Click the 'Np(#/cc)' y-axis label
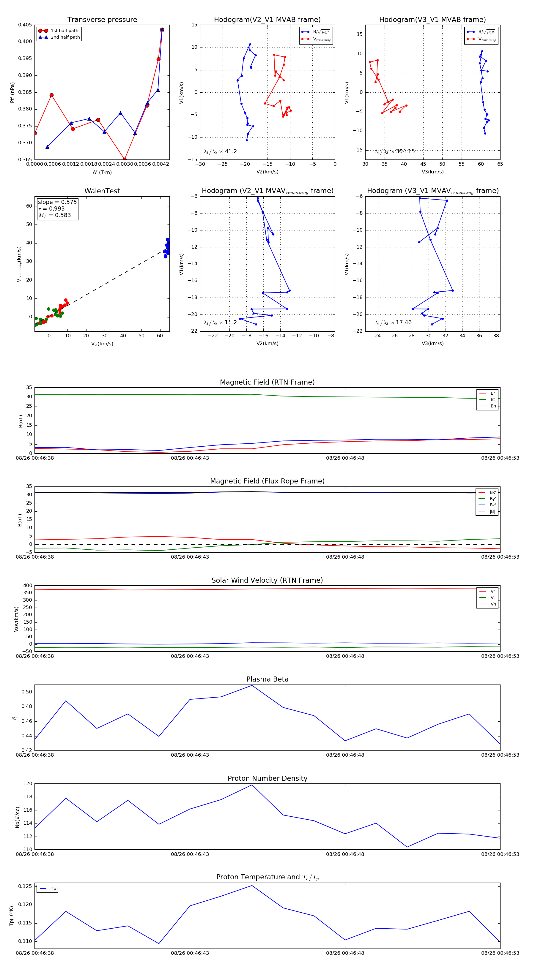 point(17,817)
